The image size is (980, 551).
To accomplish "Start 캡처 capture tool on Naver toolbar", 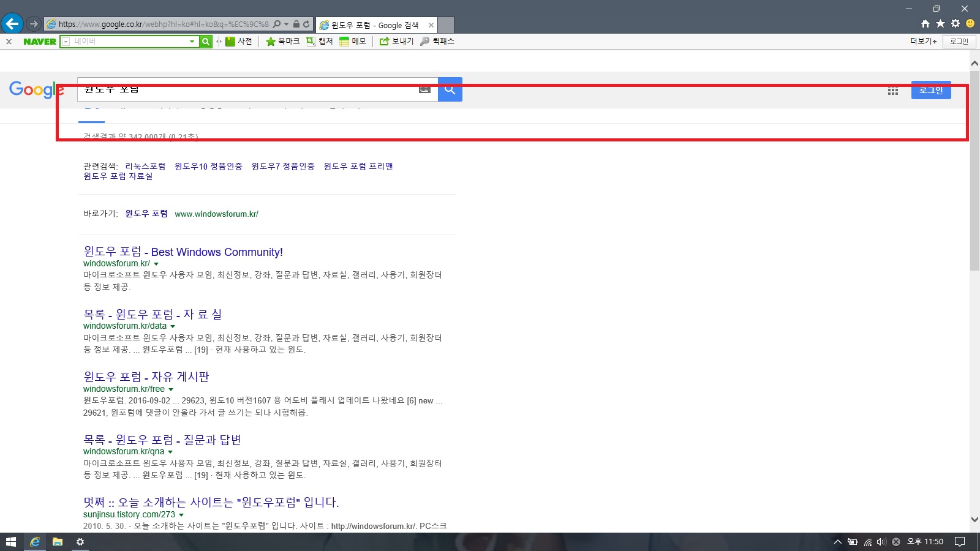I will pyautogui.click(x=319, y=42).
